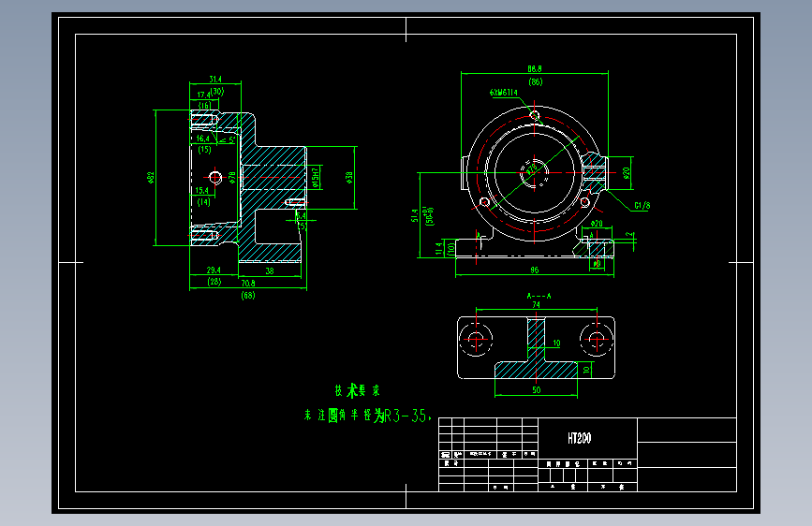The height and width of the screenshot is (526, 812).
Task: Pick the top screw hole in front view
Action: tap(535, 115)
